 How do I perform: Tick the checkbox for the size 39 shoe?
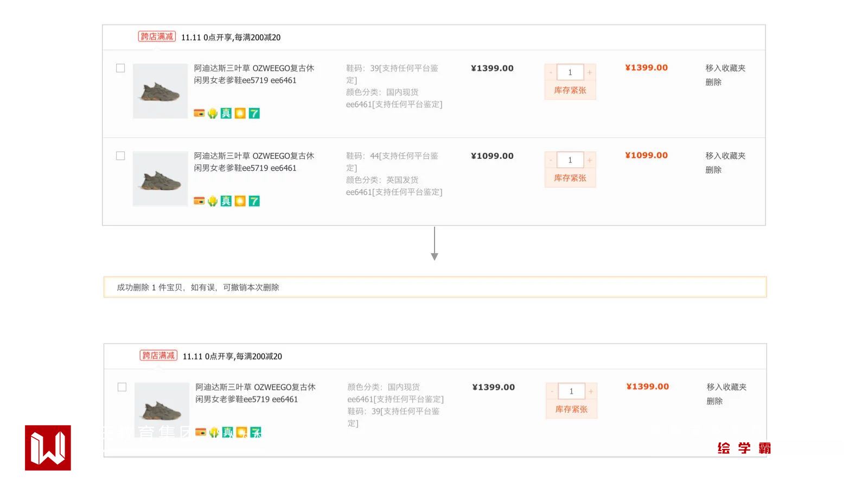tap(120, 68)
